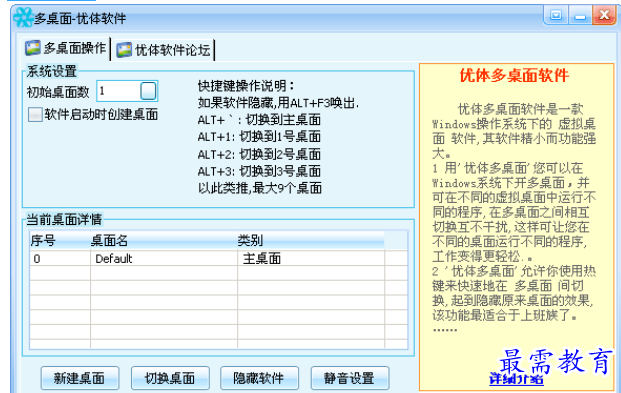
Task: Open 静音设置 button
Action: click(350, 378)
